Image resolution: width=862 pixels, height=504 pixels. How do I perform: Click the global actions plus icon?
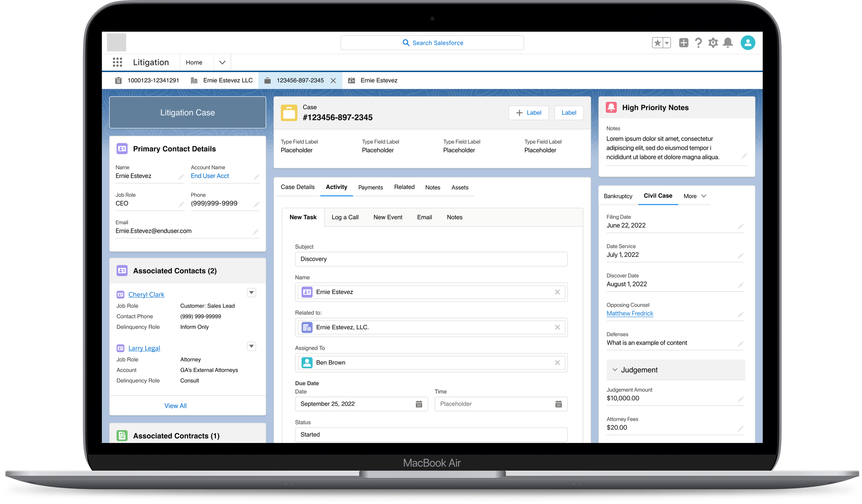pos(683,43)
